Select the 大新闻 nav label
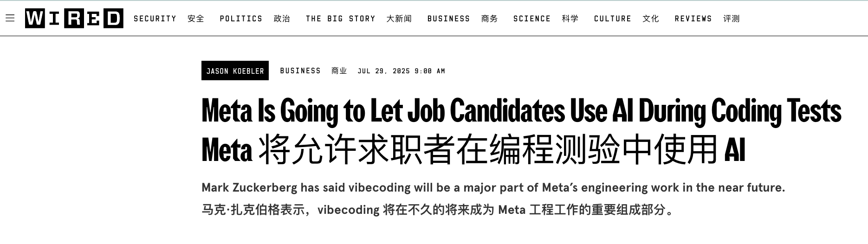868x244 pixels. point(399,19)
